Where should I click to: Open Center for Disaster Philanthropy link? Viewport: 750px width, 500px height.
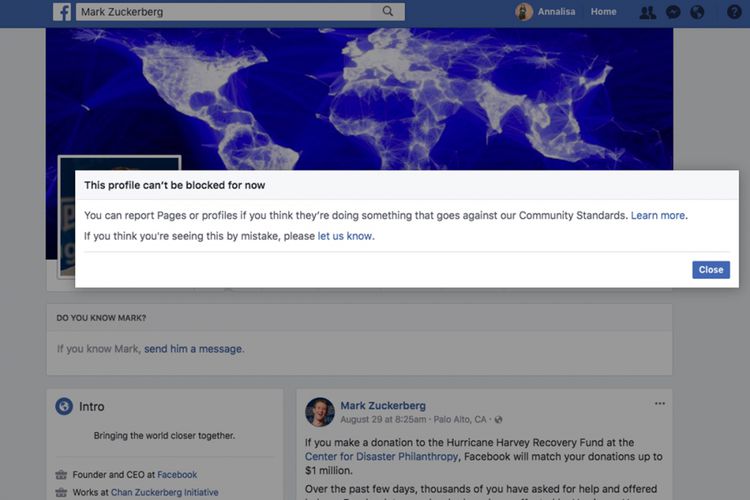[x=382, y=456]
